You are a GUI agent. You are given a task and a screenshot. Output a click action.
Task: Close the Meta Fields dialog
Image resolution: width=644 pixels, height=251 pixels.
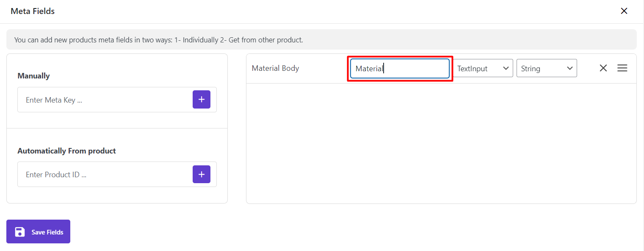(624, 11)
